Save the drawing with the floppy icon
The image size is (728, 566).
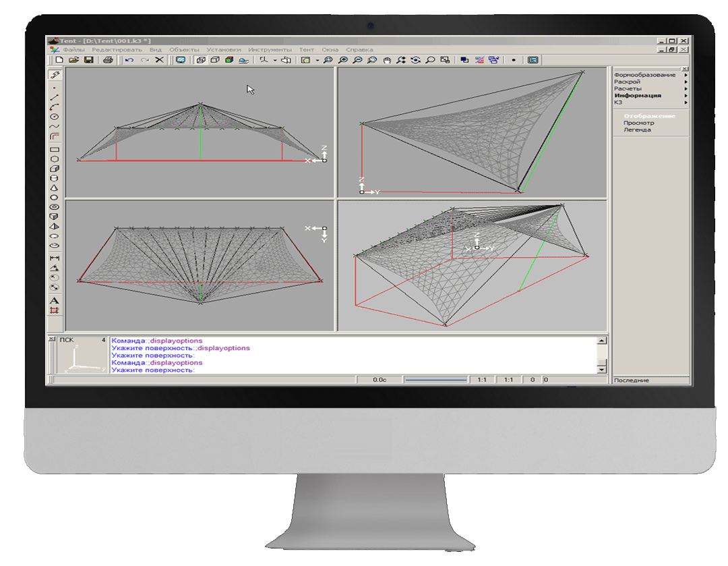point(88,60)
